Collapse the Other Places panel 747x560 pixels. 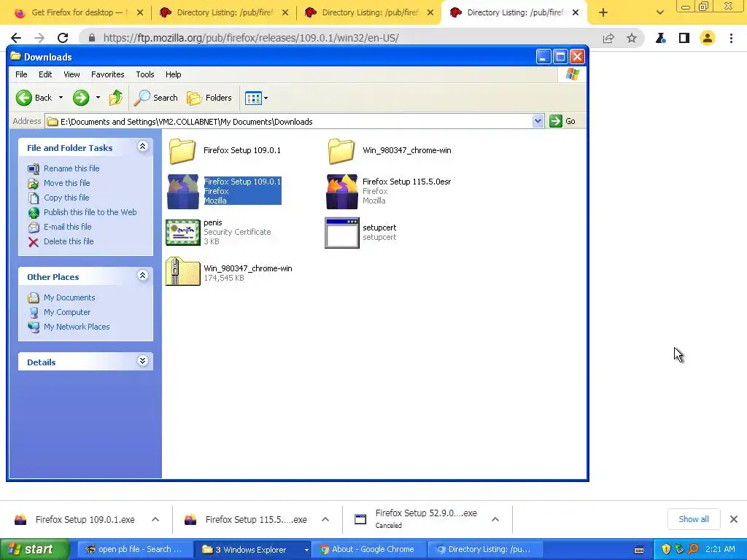click(142, 276)
